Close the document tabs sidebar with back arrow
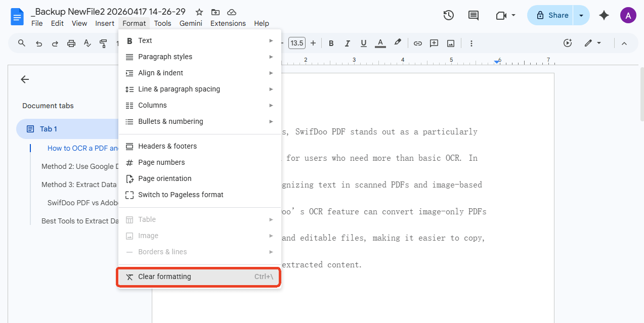644x323 pixels. (x=25, y=79)
